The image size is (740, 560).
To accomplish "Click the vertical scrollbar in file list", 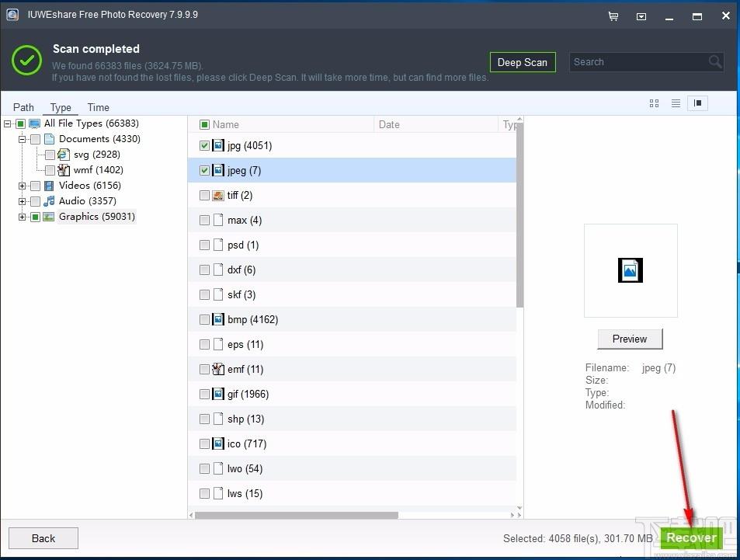I will click(x=519, y=215).
